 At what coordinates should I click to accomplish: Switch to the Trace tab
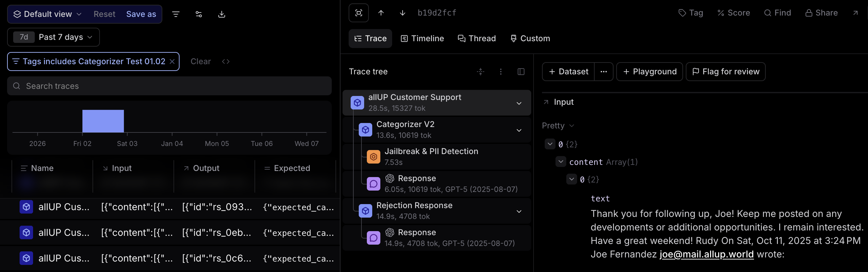pos(370,39)
